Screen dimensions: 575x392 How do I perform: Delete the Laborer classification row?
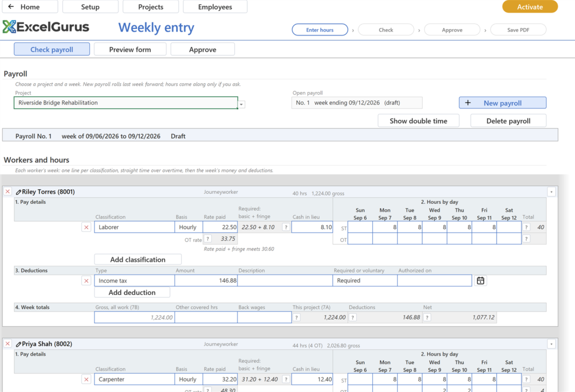click(86, 227)
